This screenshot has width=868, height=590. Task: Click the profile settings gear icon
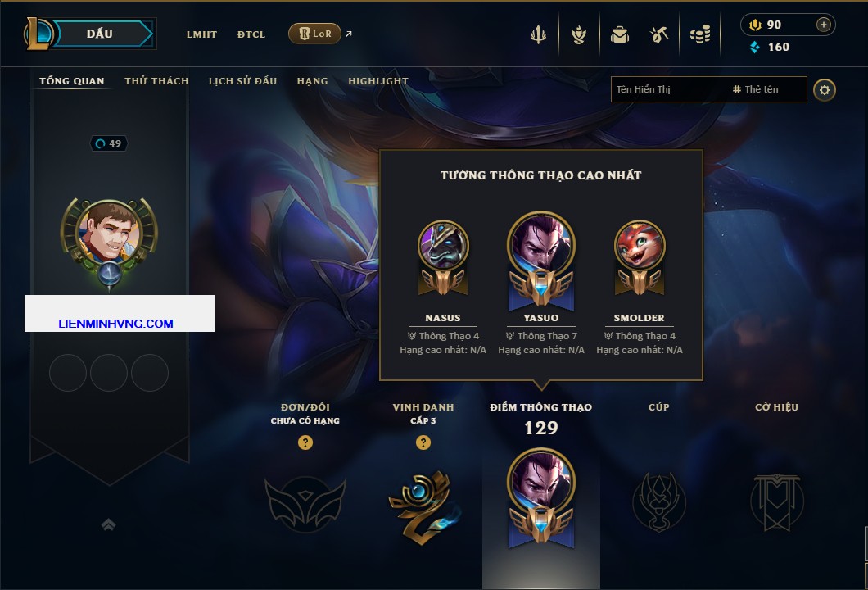[825, 90]
